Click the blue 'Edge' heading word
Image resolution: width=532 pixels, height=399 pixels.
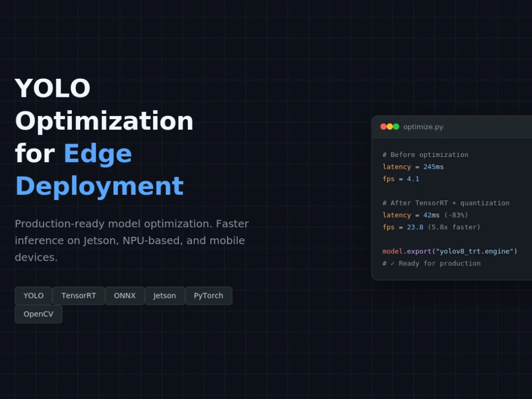click(98, 154)
